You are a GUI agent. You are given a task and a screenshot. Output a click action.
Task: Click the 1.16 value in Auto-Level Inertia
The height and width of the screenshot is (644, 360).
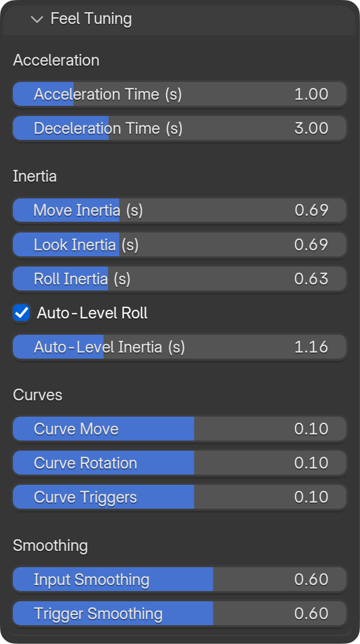click(x=311, y=347)
